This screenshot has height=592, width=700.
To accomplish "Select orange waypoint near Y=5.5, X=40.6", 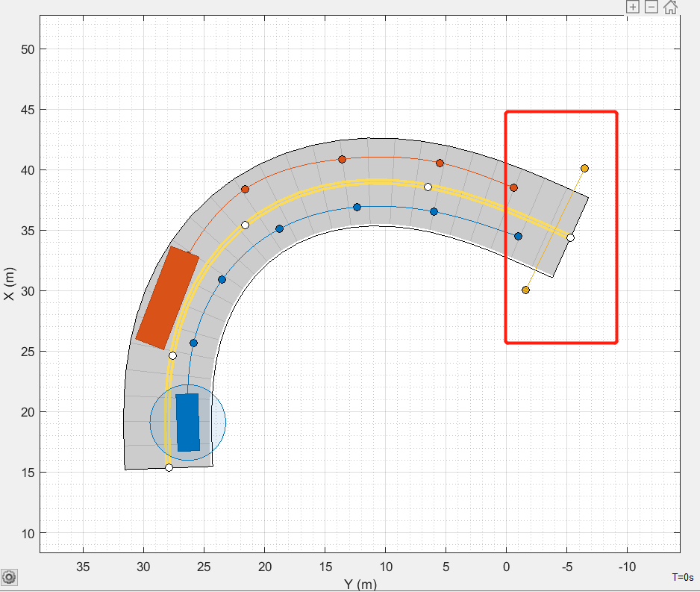I will (440, 163).
